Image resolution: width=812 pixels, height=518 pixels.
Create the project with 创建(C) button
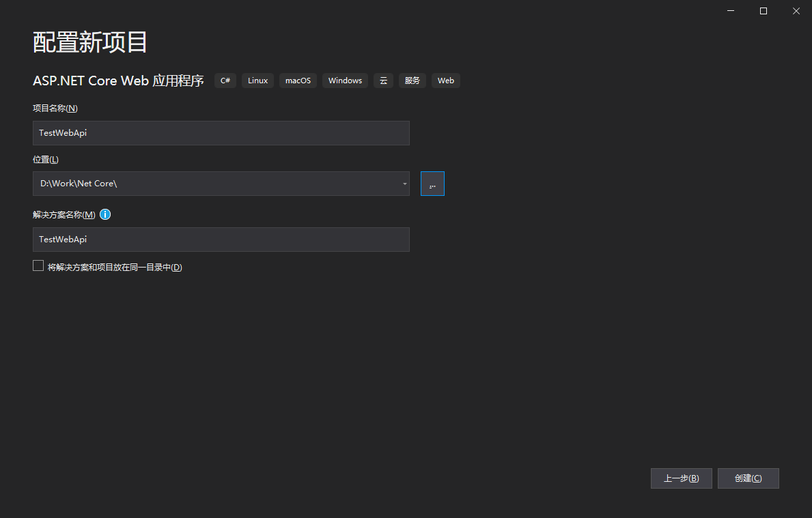click(748, 478)
